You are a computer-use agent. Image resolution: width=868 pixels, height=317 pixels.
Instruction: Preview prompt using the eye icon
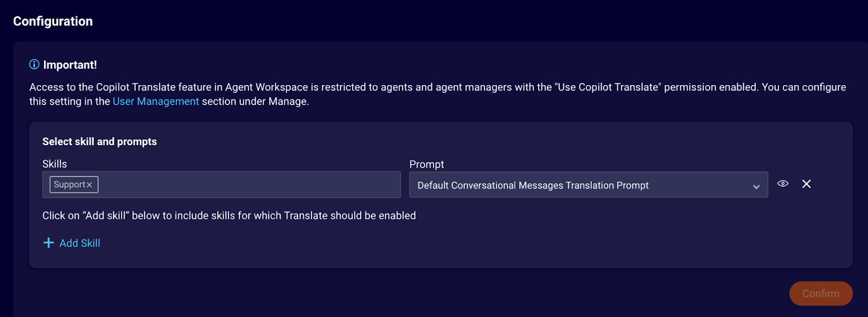782,184
